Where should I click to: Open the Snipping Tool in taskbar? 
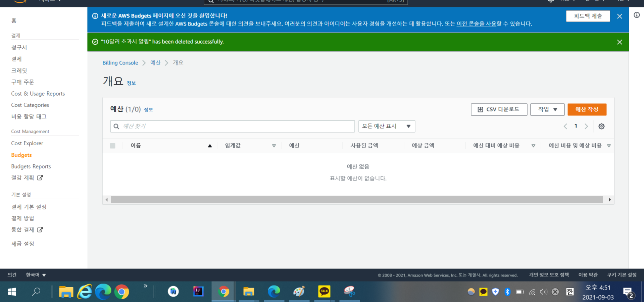point(349,291)
